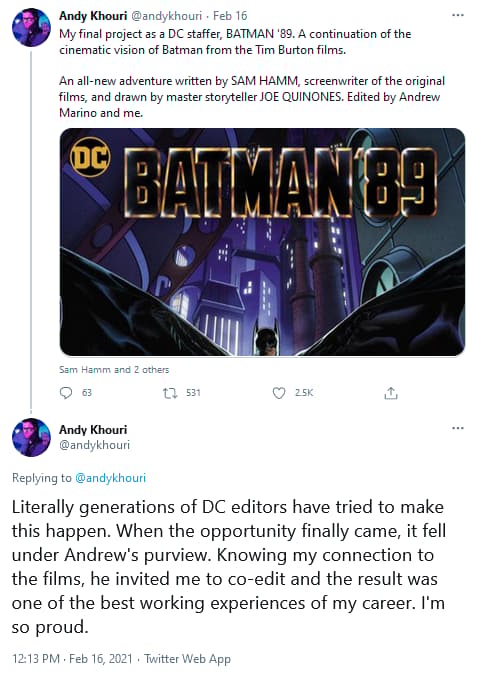Click the 2.5K likes count
The width and height of the screenshot is (478, 673).
[x=304, y=393]
